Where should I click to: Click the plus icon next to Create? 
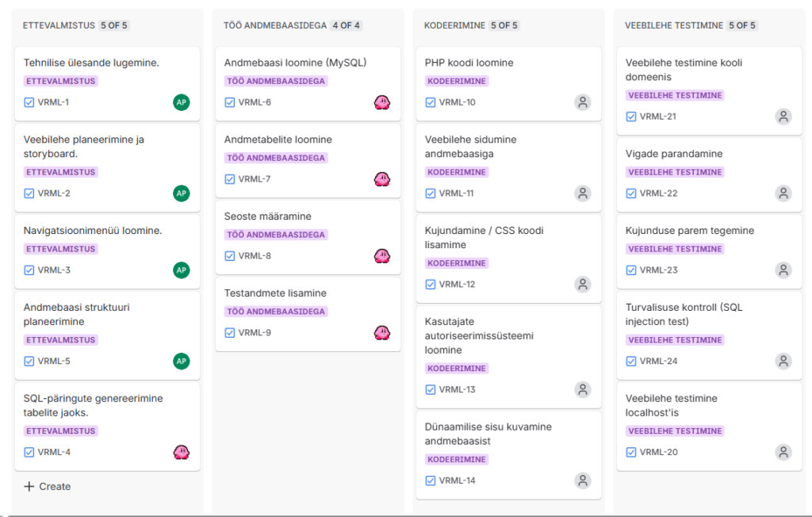coord(29,486)
